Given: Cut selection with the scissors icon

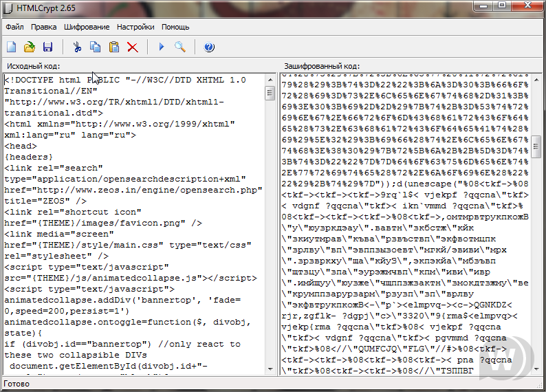Looking at the screenshot, I should pyautogui.click(x=77, y=47).
